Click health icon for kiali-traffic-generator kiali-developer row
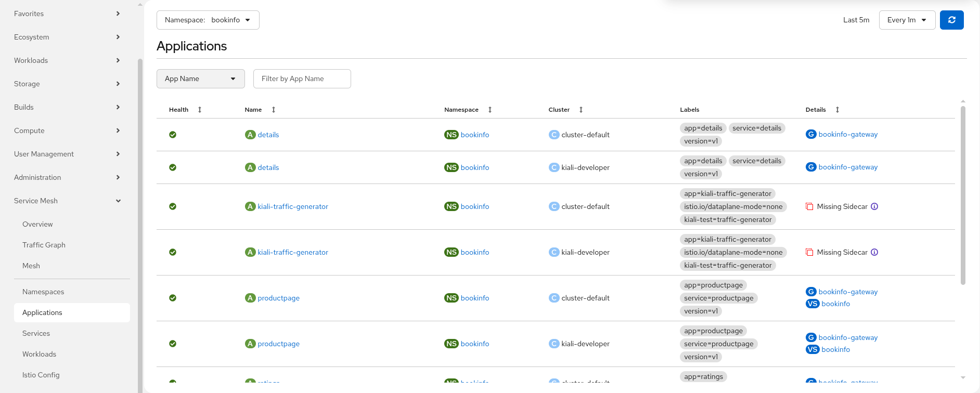 [x=173, y=252]
